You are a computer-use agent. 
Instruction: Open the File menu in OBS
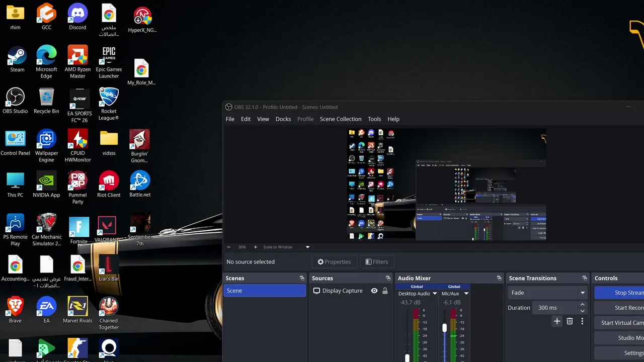point(230,119)
